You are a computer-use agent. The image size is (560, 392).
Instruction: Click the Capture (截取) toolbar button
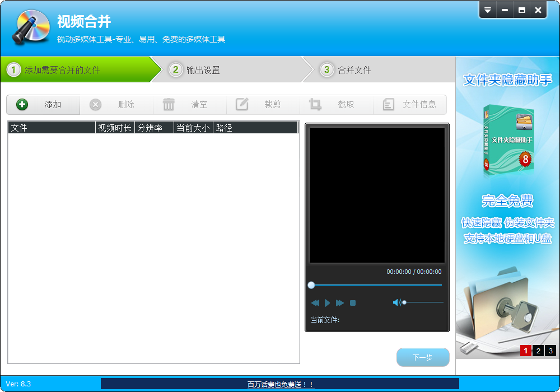tap(337, 105)
